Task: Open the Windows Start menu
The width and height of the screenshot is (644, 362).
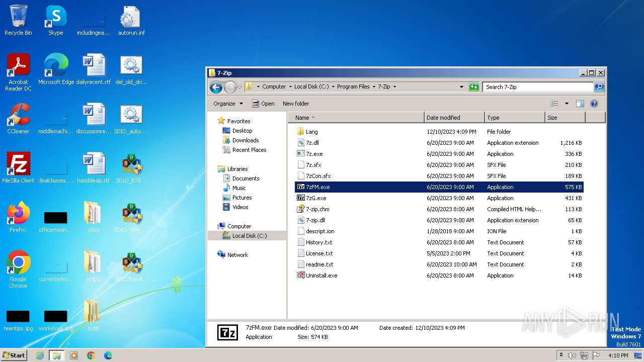Action: (14, 355)
